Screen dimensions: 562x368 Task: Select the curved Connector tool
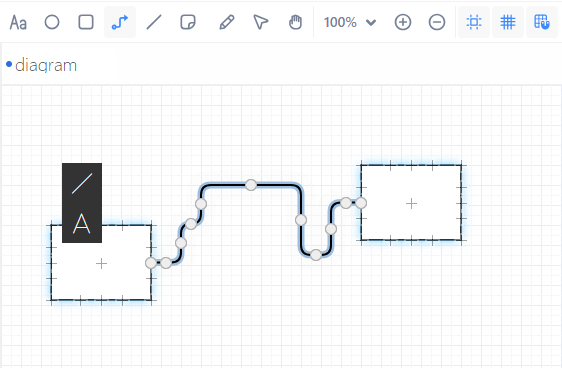click(120, 22)
